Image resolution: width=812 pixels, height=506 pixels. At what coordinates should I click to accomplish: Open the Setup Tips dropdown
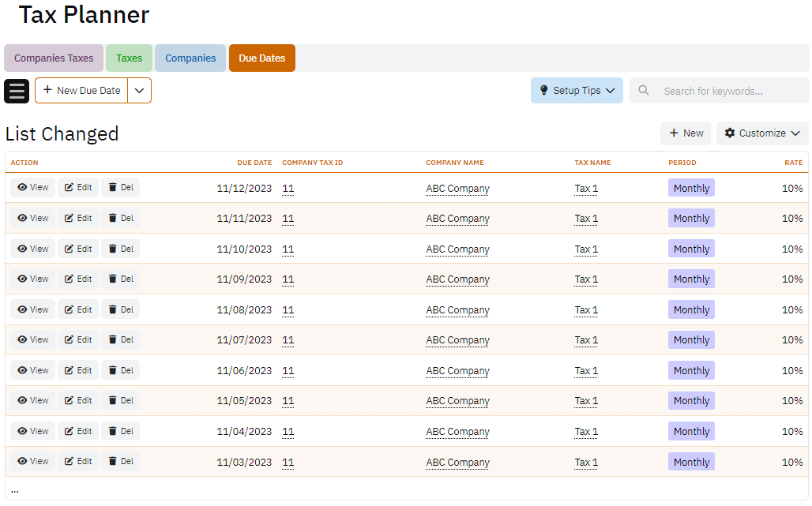[x=577, y=91]
